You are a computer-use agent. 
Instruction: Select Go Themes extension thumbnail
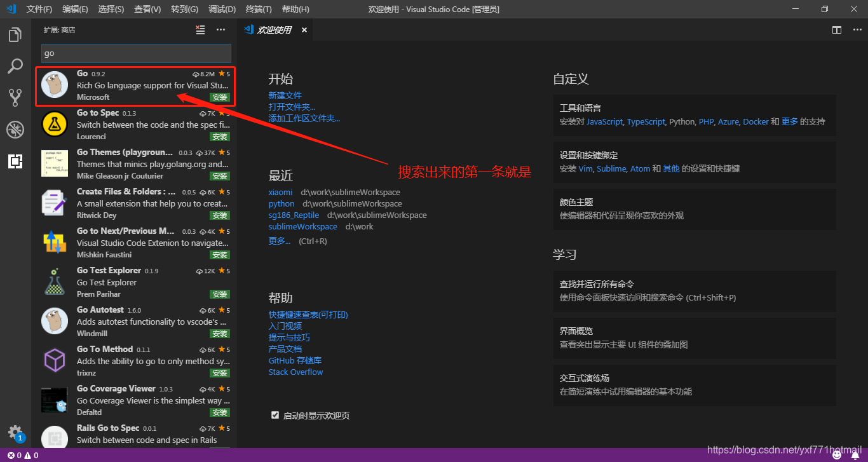coord(55,164)
